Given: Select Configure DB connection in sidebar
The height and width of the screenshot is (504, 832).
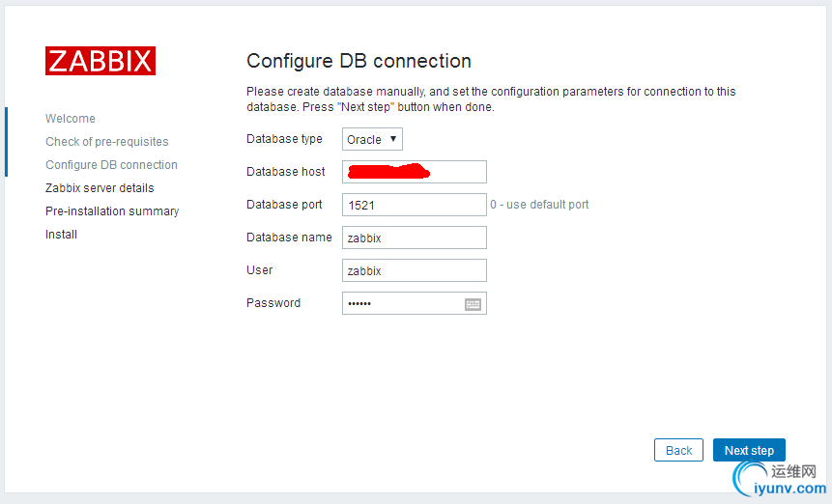Looking at the screenshot, I should point(111,165).
